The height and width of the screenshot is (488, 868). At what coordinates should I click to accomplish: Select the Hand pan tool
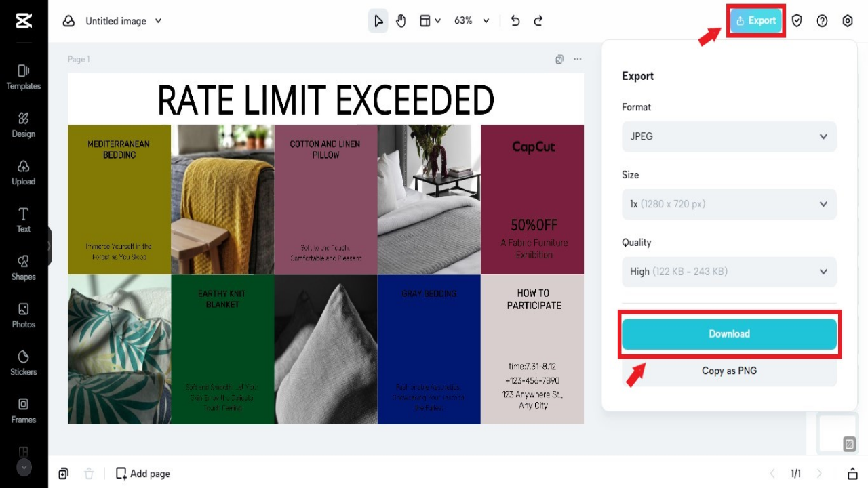coord(401,20)
